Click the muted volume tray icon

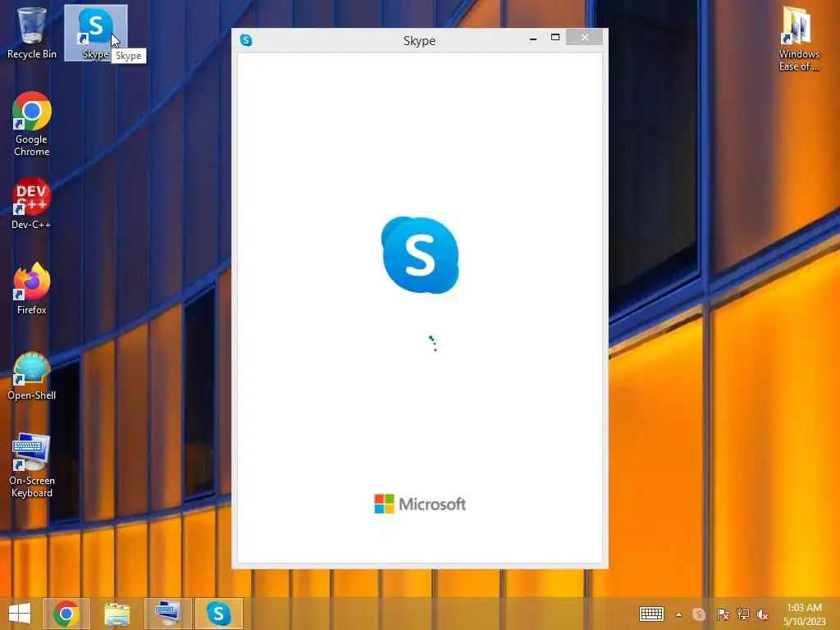762,614
